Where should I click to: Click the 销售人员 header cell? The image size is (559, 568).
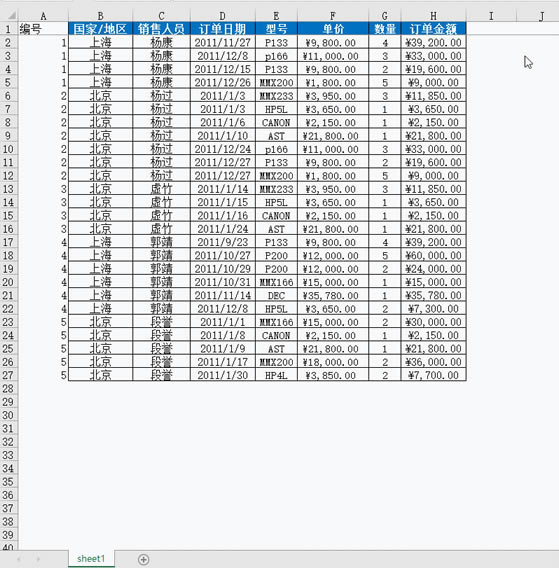(161, 29)
